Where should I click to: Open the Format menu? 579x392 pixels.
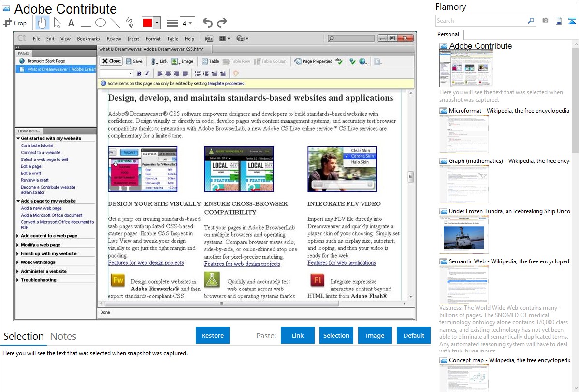tap(153, 38)
